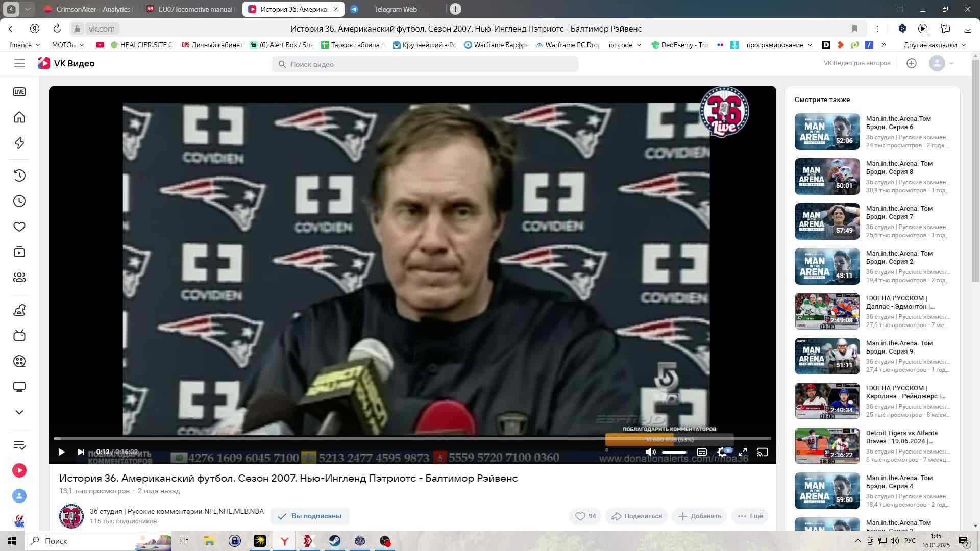Open the VK Video hamburger menu

[19, 63]
